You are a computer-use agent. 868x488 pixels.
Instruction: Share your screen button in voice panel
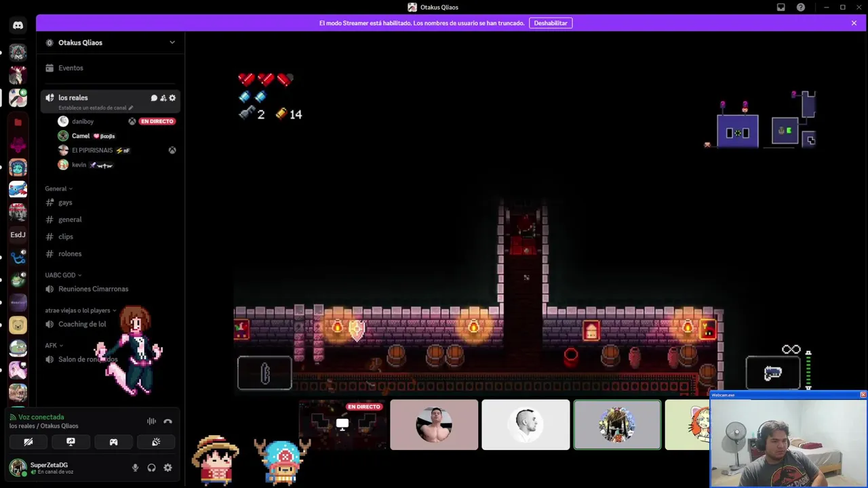(x=71, y=442)
